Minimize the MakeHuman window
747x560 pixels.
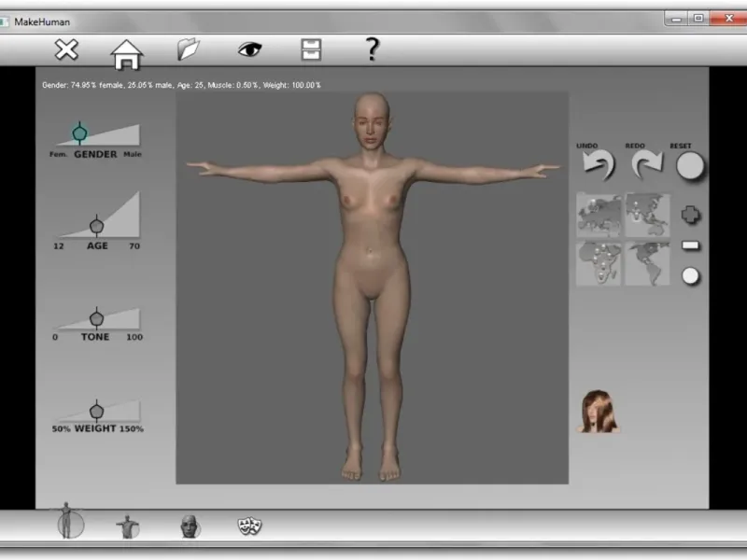676,19
